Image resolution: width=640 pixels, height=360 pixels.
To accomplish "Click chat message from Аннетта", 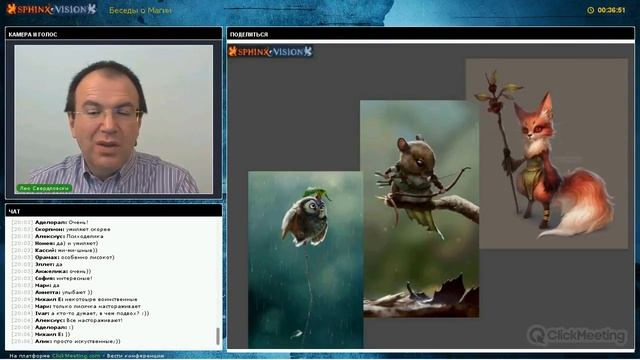I will tap(52, 292).
